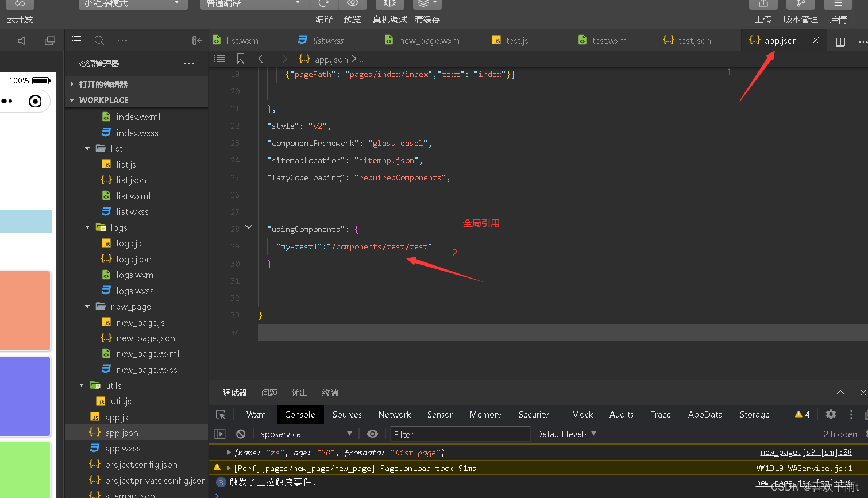868x498 pixels.
Task: Switch to the 终端 terminal tab
Action: click(330, 393)
